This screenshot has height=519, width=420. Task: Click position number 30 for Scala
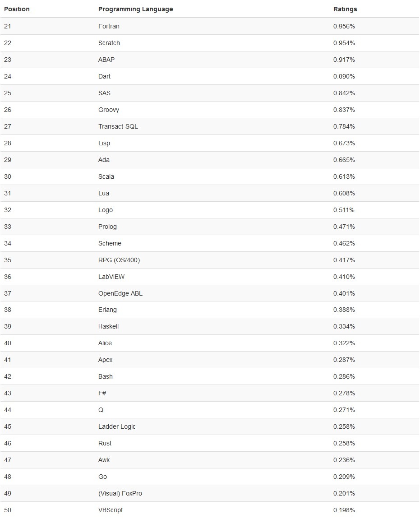[8, 176]
